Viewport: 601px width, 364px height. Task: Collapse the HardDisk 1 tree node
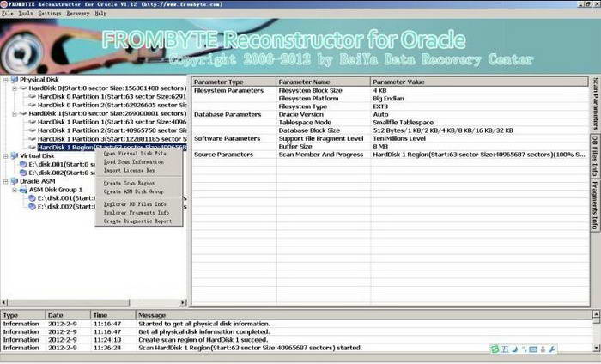coord(15,114)
